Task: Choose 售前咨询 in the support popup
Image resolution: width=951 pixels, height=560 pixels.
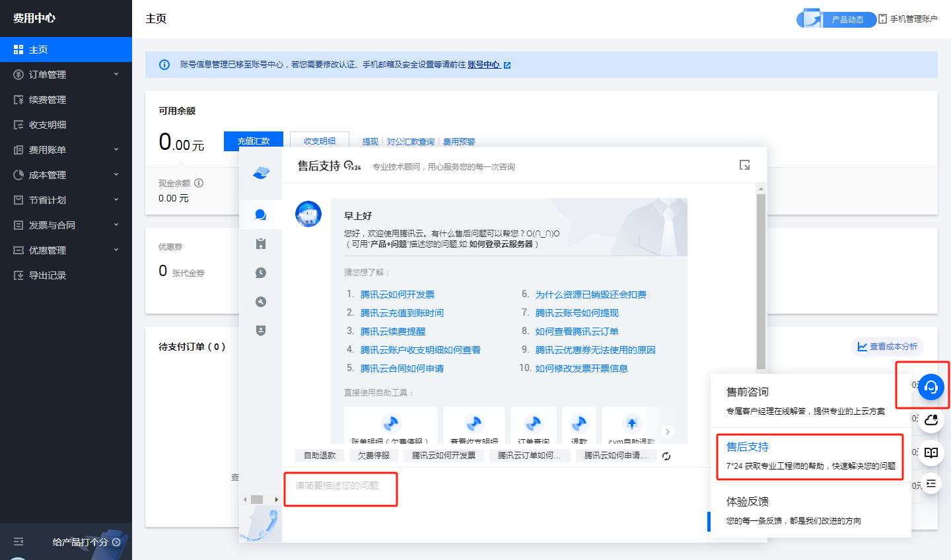Action: (x=810, y=401)
